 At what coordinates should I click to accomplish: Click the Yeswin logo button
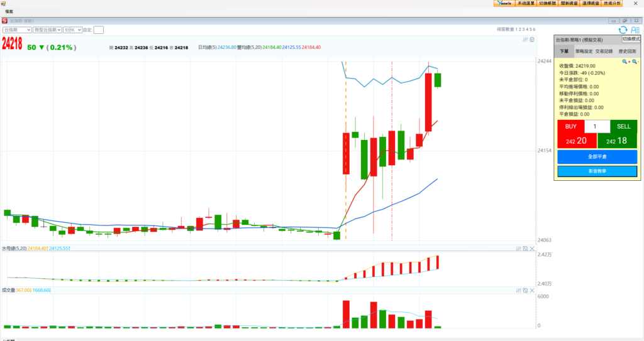coord(504,3)
